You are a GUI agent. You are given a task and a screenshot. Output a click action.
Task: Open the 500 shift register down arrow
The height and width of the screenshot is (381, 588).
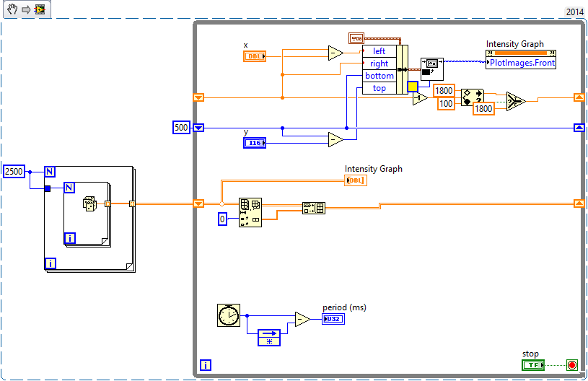(x=198, y=128)
